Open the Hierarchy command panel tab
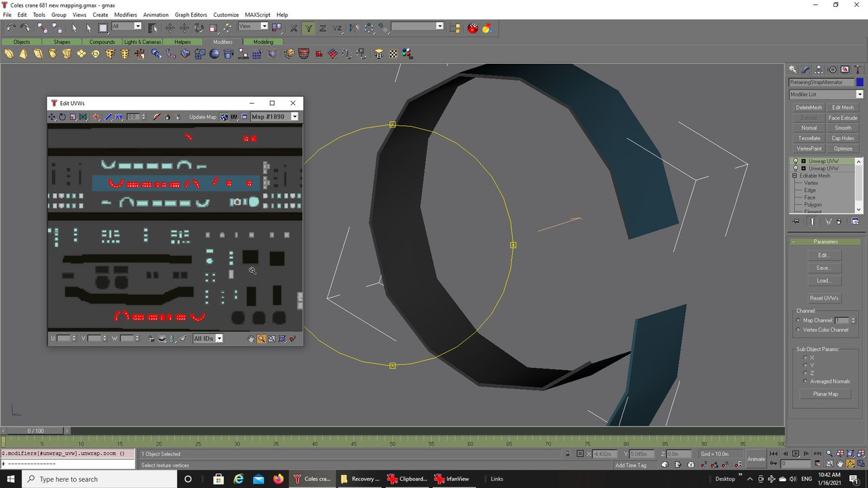The height and width of the screenshot is (488, 868). 818,69
